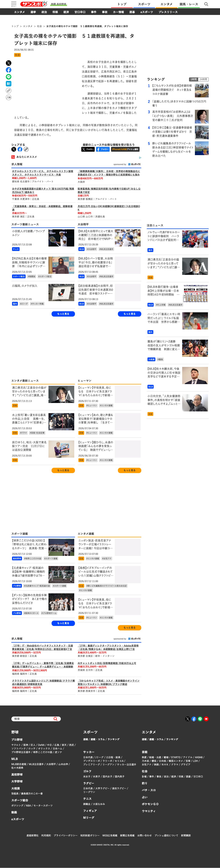Open 駐車監視員 板橋区役所前駅 job listing
The height and width of the screenshot is (868, 220).
click(x=109, y=190)
